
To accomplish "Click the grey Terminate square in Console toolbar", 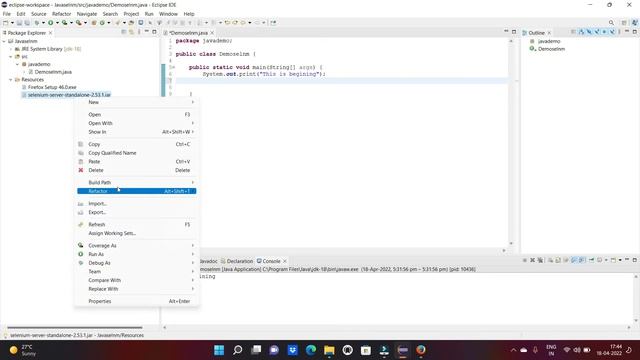I will [x=524, y=260].
